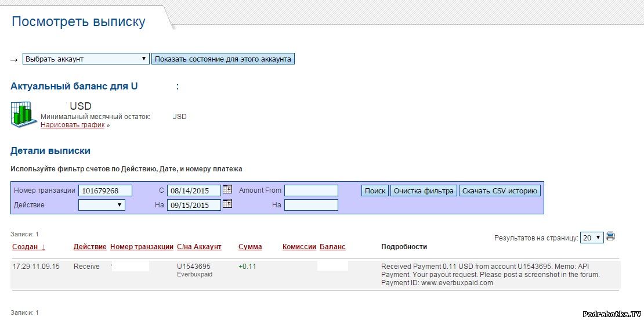The width and height of the screenshot is (644, 320).
Task: Sort by 'Комиссии' column header
Action: (x=299, y=247)
